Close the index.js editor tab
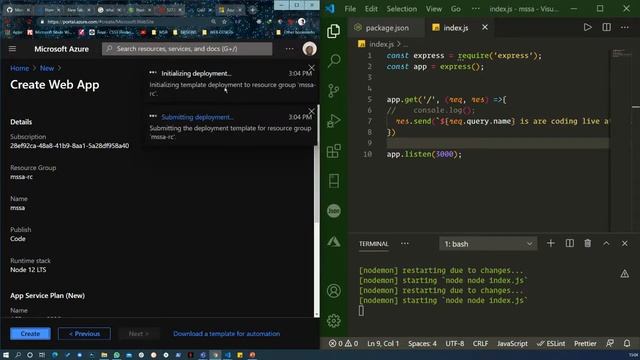This screenshot has width=640, height=360. (x=484, y=27)
